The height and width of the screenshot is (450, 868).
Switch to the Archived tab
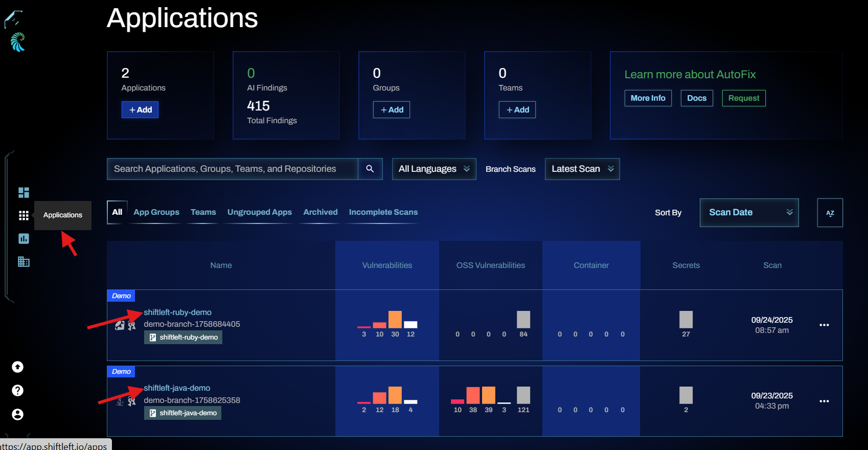(x=321, y=212)
